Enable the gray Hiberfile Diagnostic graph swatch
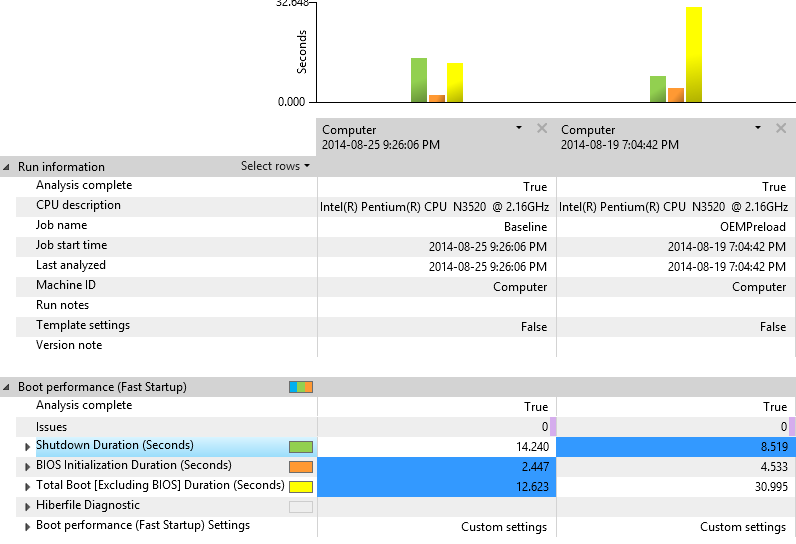The image size is (796, 544). 301,507
